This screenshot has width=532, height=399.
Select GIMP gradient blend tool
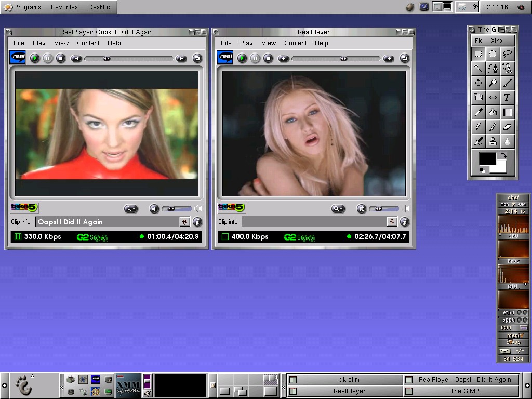point(507,112)
